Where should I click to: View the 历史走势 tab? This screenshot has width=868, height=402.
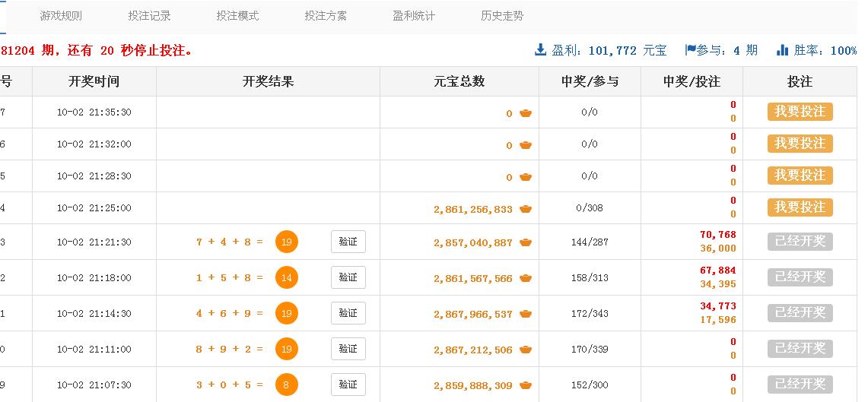502,16
